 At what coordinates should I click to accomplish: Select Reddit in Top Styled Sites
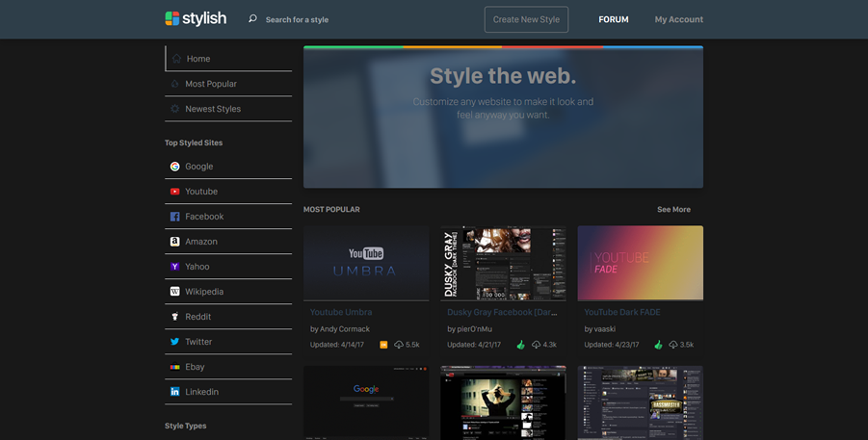(228, 317)
